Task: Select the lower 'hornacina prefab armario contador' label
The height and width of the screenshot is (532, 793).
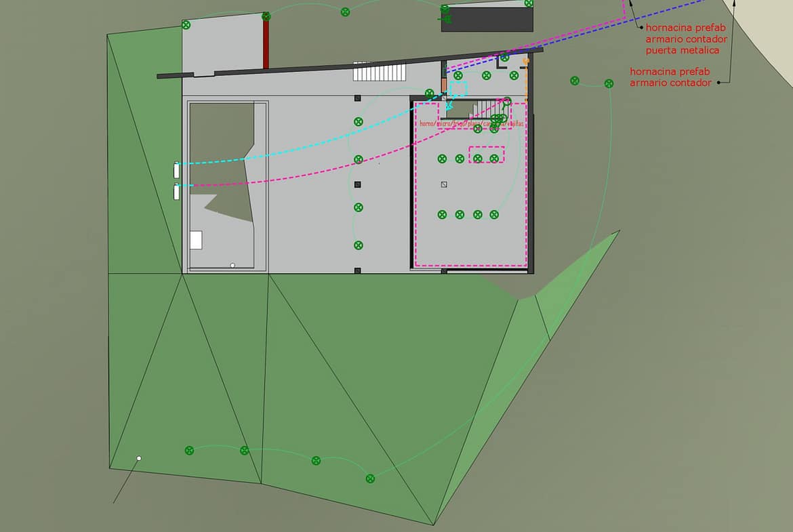Action: coord(671,77)
